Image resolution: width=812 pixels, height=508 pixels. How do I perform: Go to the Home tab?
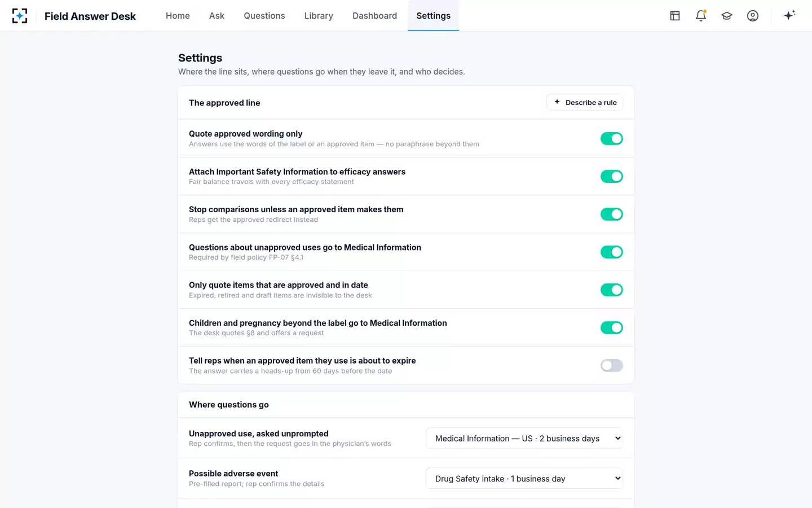pos(178,16)
